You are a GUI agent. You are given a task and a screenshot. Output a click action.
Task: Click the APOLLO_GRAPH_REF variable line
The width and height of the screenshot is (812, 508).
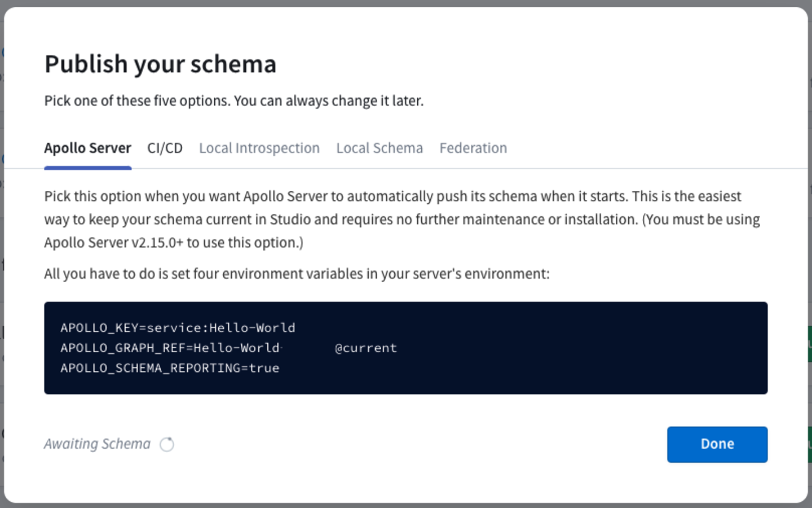point(228,348)
